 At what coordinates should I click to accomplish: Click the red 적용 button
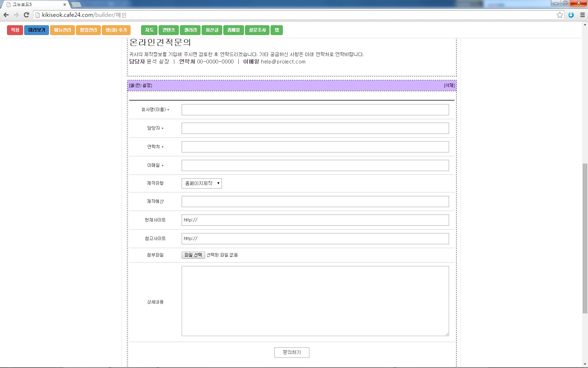coord(15,30)
